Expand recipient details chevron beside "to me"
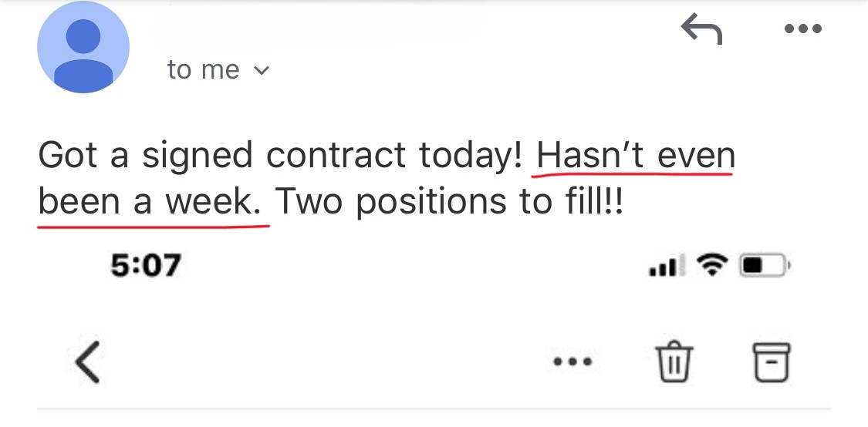Viewport: 868px width, 427px height. pos(262,71)
